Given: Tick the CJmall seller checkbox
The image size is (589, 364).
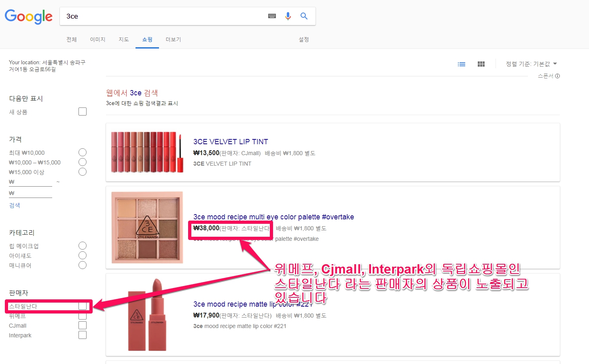Looking at the screenshot, I should coord(83,325).
